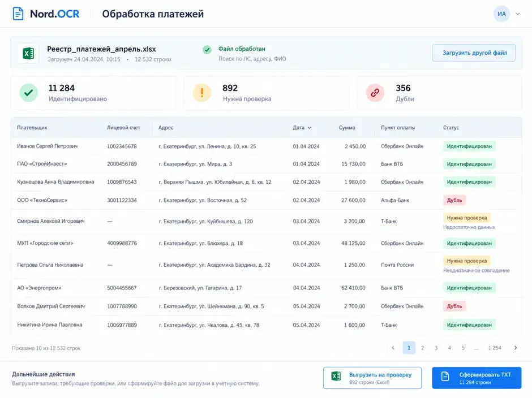Select payer Смирнов Алексей Игоревич
Viewport: 532px width, 398px height.
51,221
